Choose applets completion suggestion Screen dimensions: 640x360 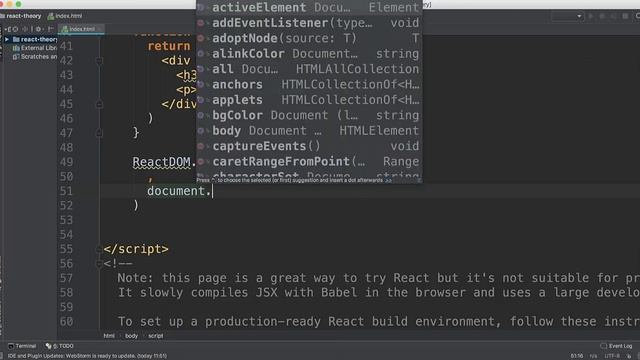309,100
